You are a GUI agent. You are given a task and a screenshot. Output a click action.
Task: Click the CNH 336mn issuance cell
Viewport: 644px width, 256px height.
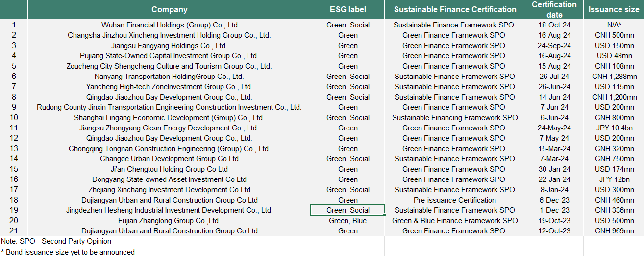coord(614,210)
